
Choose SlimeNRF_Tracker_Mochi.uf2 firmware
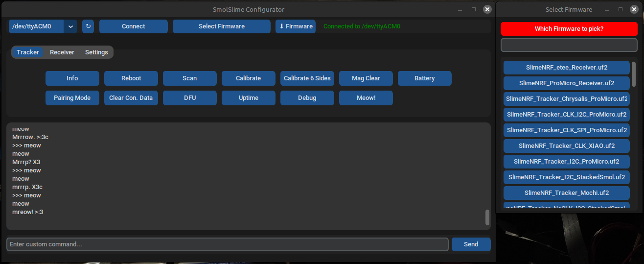coord(567,193)
